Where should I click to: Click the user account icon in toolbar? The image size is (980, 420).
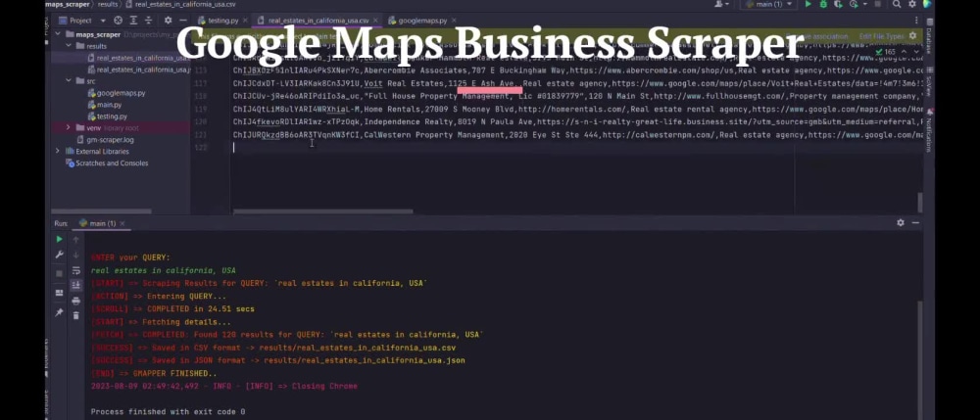coord(720,4)
